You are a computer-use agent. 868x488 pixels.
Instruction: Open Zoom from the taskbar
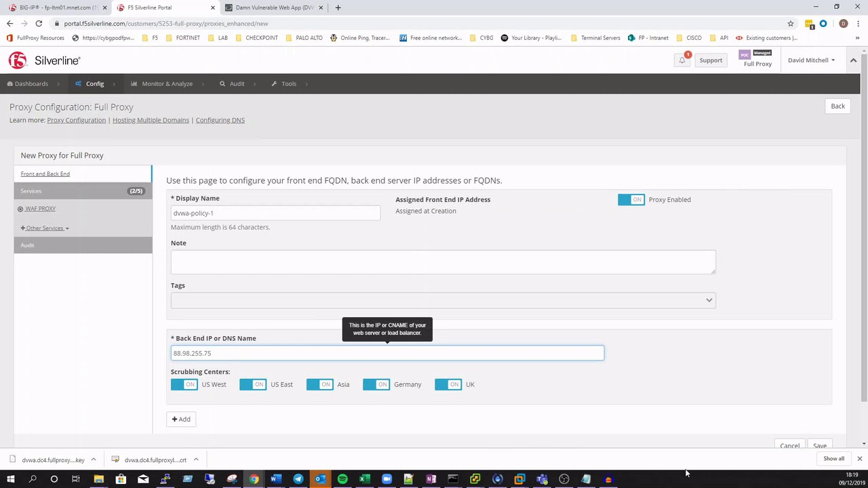[387, 479]
